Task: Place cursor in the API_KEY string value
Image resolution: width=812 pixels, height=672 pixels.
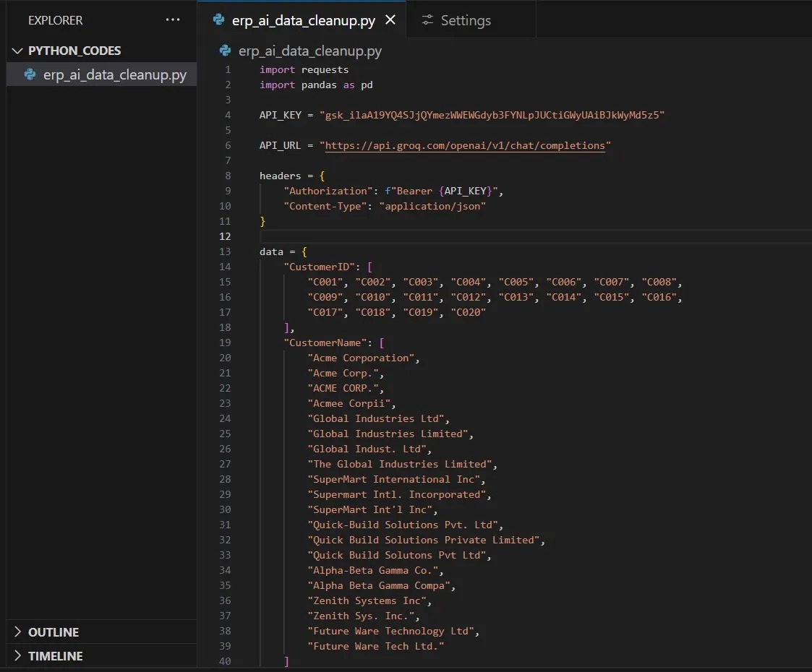Action: click(492, 115)
